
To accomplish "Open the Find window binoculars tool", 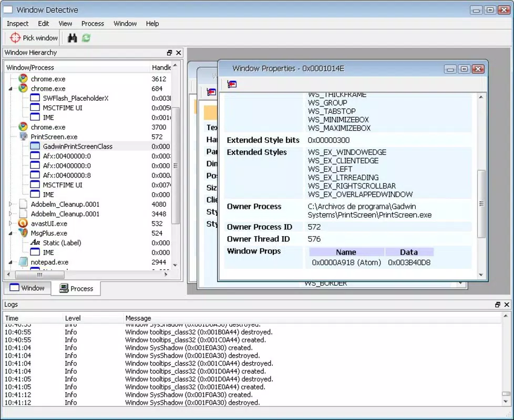I will pyautogui.click(x=72, y=38).
